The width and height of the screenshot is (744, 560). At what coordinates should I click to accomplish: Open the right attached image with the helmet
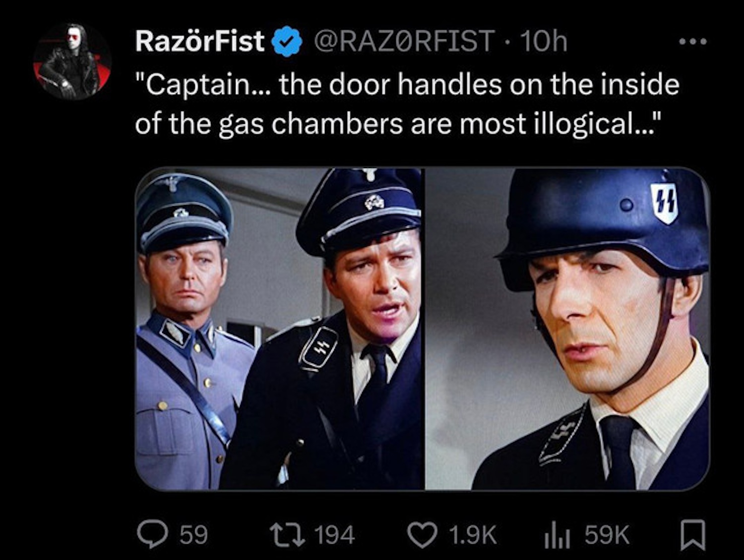(x=567, y=329)
